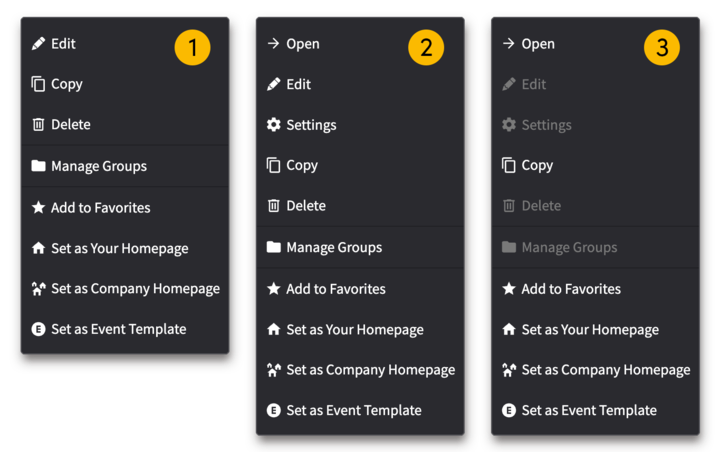The height and width of the screenshot is (452, 720).
Task: Click the folder icon beside Manage Groups in menu 1
Action: click(38, 166)
